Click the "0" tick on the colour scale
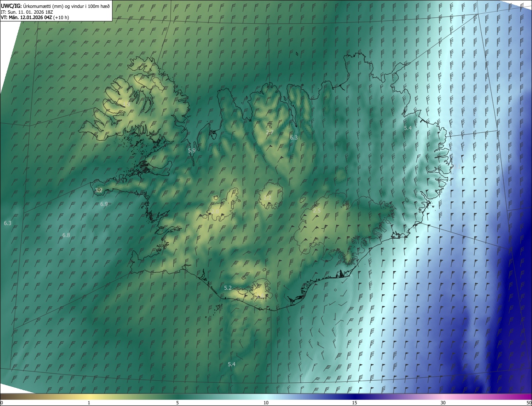This screenshot has width=532, height=406. pyautogui.click(x=2, y=403)
